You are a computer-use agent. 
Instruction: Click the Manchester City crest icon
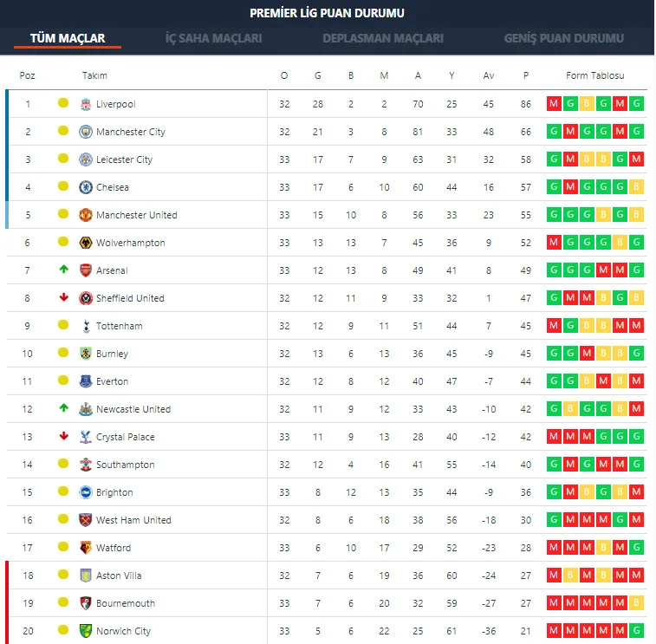[86, 132]
